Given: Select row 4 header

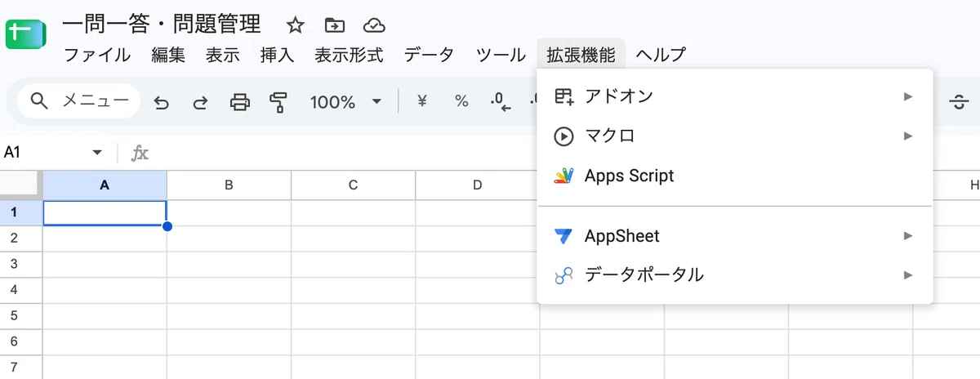Looking at the screenshot, I should (21, 290).
